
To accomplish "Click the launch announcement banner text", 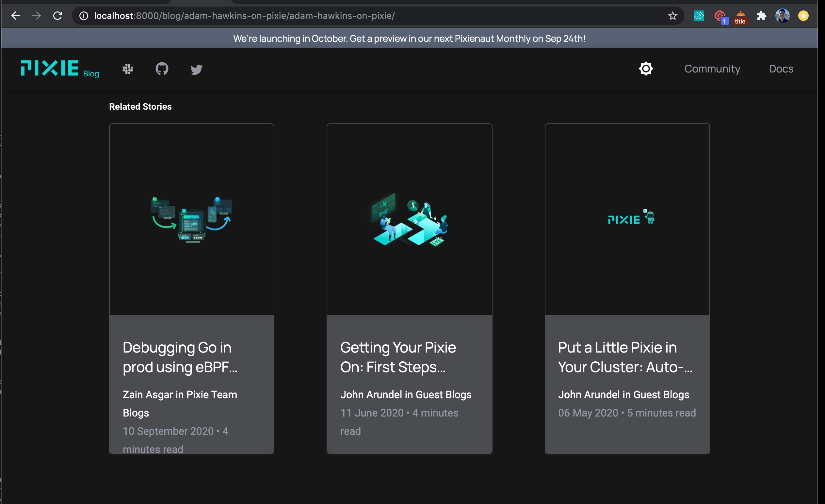I will [409, 39].
